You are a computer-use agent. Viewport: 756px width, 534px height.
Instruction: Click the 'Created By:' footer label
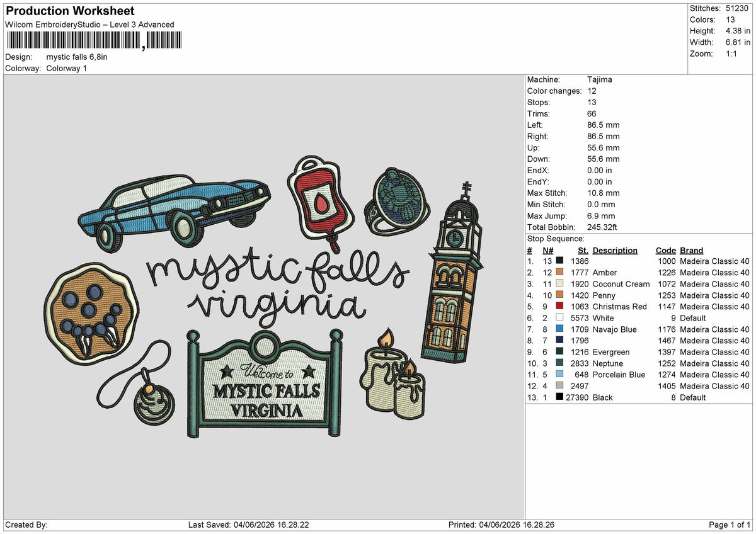26,525
